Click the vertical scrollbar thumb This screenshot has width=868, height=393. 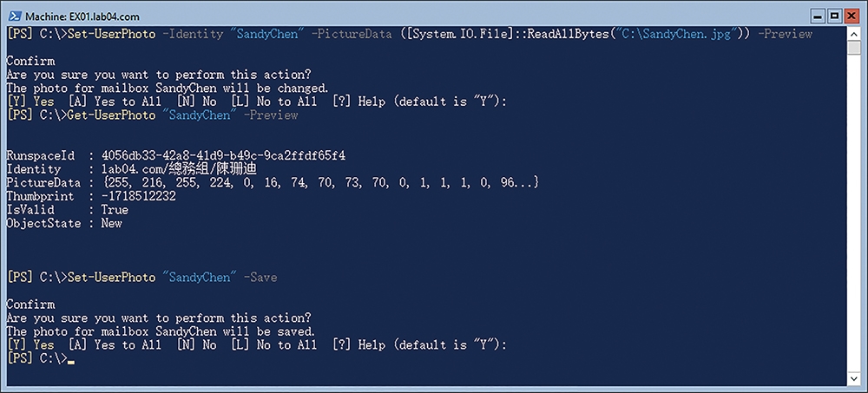853,47
